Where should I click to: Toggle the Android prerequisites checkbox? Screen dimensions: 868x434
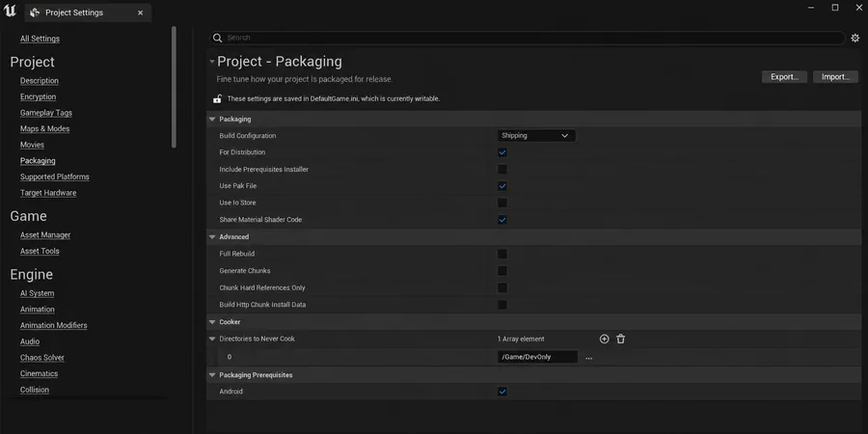(x=502, y=392)
